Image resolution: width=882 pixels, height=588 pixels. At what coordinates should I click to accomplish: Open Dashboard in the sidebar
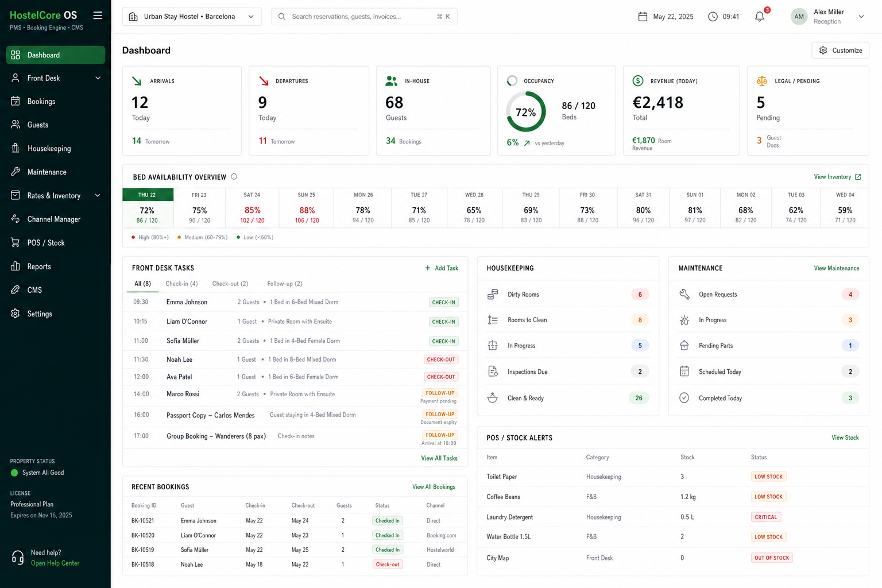click(56, 55)
